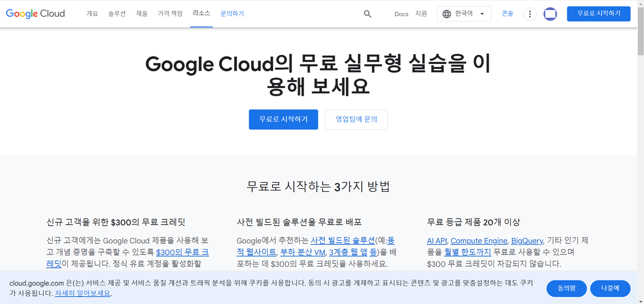Open the 3계층 웹 앱 등 link

(x=353, y=252)
